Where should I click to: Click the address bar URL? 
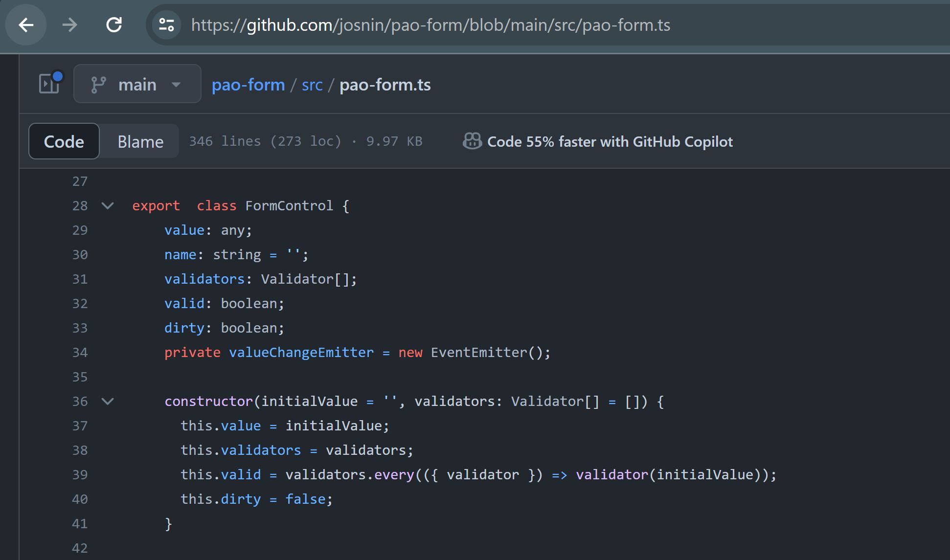pyautogui.click(x=430, y=25)
